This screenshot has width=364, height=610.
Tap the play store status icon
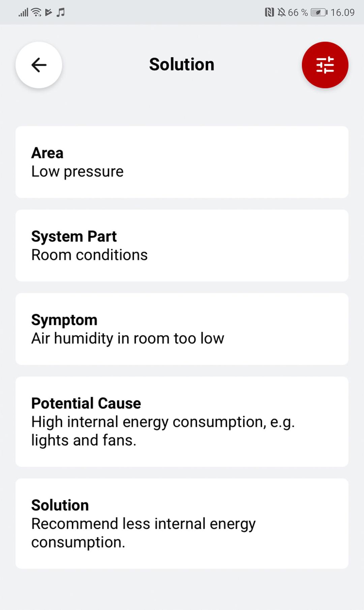pyautogui.click(x=49, y=12)
